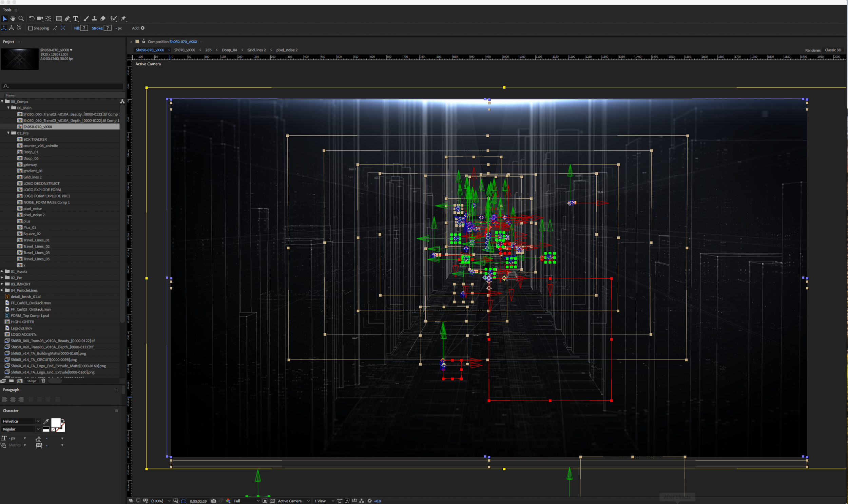Open the Active Camera view dropdown
The height and width of the screenshot is (504, 848).
click(294, 501)
